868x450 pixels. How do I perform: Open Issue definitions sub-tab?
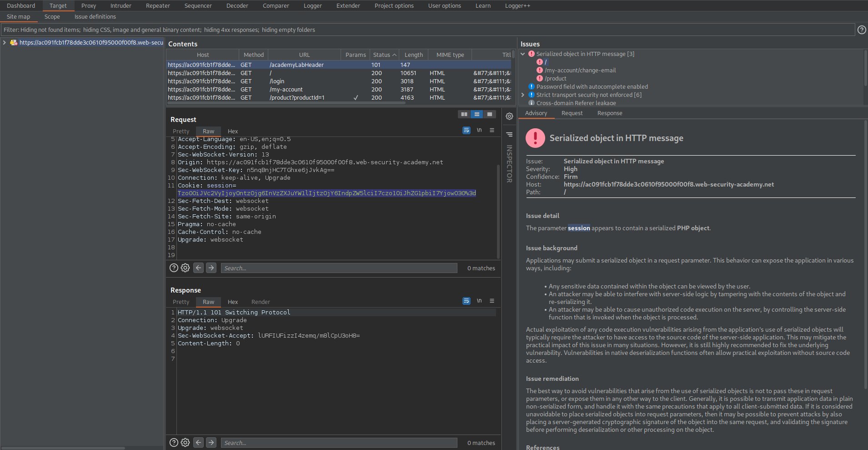pos(95,17)
